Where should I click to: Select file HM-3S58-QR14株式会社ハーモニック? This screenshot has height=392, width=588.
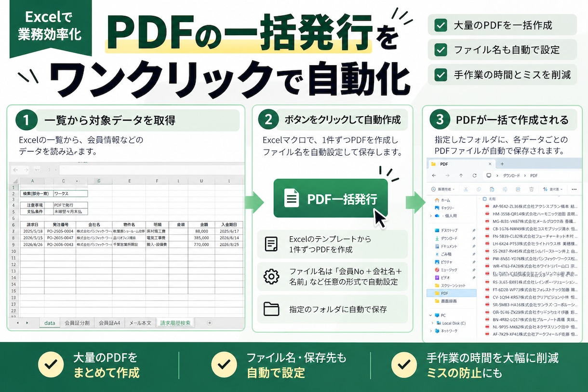click(530, 213)
